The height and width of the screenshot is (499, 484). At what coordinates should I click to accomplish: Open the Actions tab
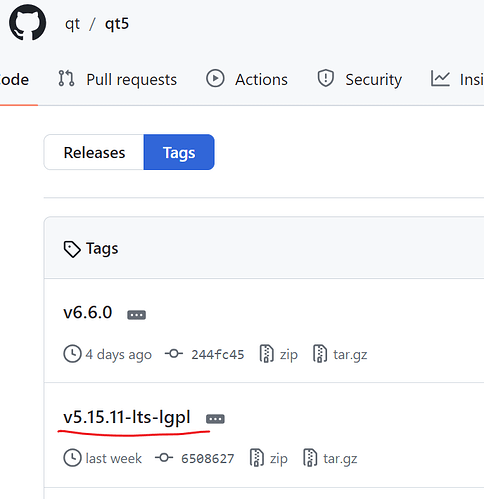247,79
